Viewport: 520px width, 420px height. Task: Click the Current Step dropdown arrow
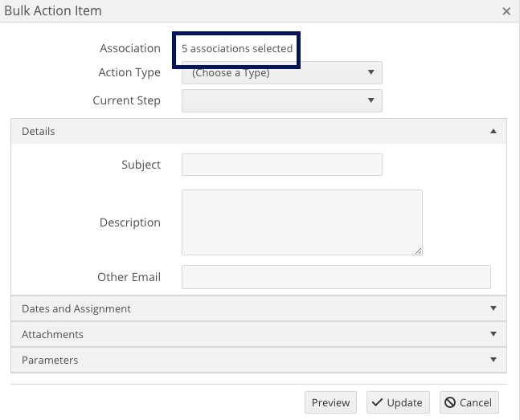(x=371, y=100)
